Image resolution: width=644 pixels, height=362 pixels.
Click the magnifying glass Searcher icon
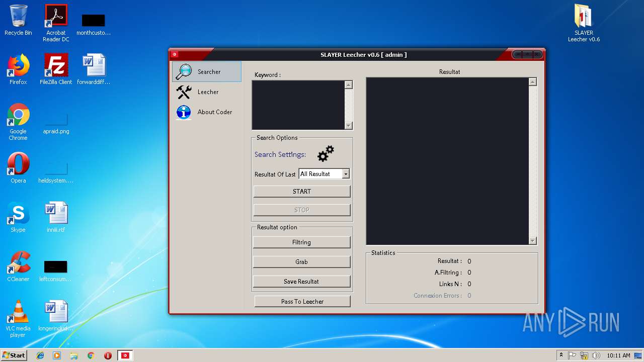(x=184, y=71)
